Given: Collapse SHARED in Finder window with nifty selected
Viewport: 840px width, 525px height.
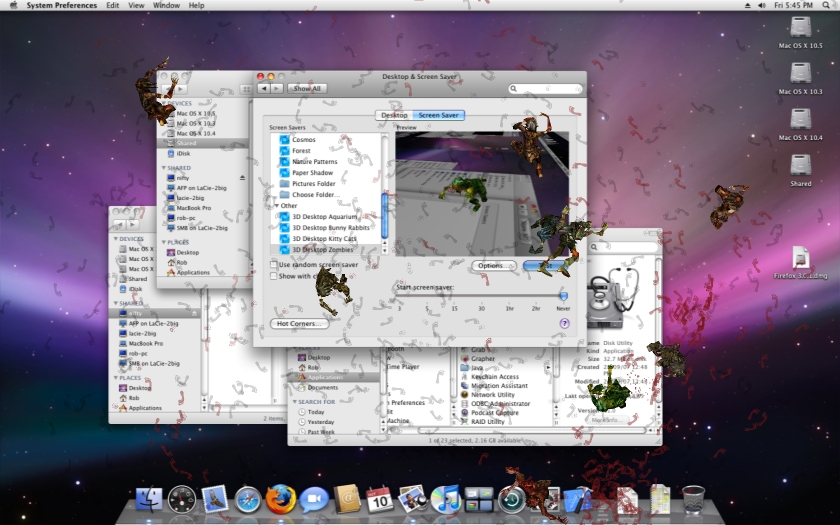Looking at the screenshot, I should pyautogui.click(x=116, y=303).
